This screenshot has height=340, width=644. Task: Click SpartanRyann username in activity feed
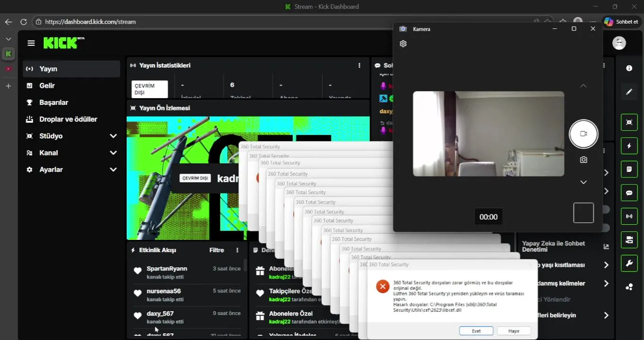(x=167, y=269)
